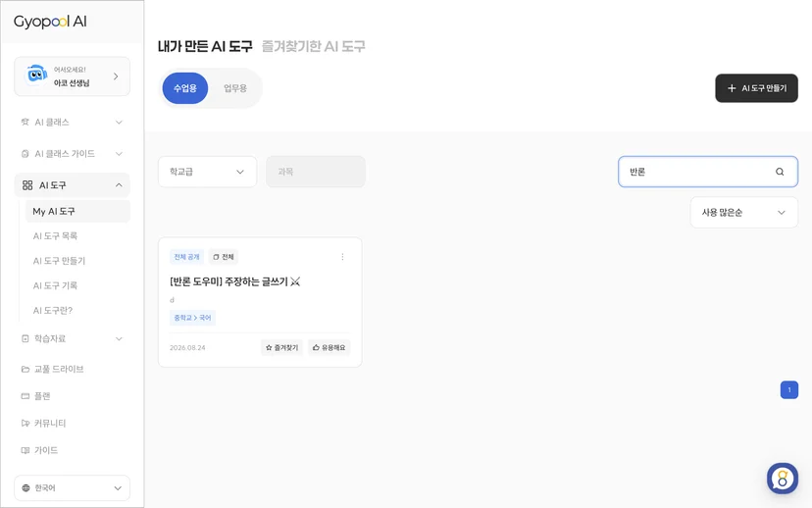Open AI 도구 기록 in sidebar
This screenshot has width=812, height=508.
pyautogui.click(x=55, y=285)
